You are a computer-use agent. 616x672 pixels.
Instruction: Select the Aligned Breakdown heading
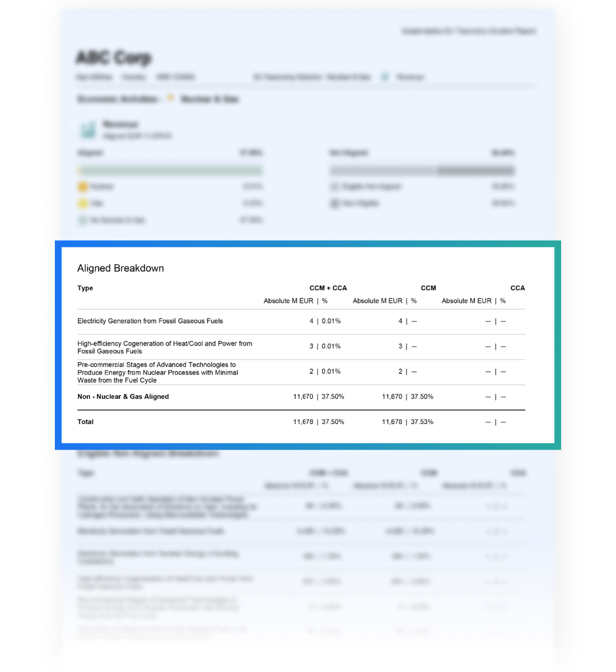tap(120, 268)
